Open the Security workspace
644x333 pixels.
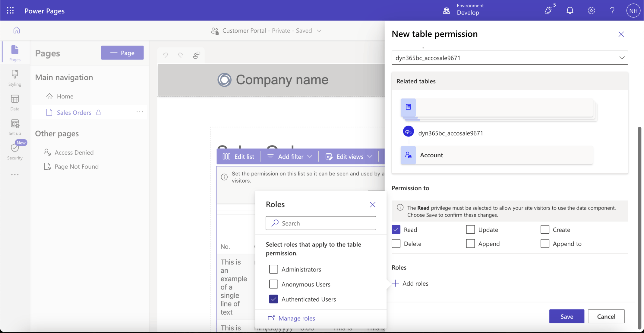tap(15, 152)
